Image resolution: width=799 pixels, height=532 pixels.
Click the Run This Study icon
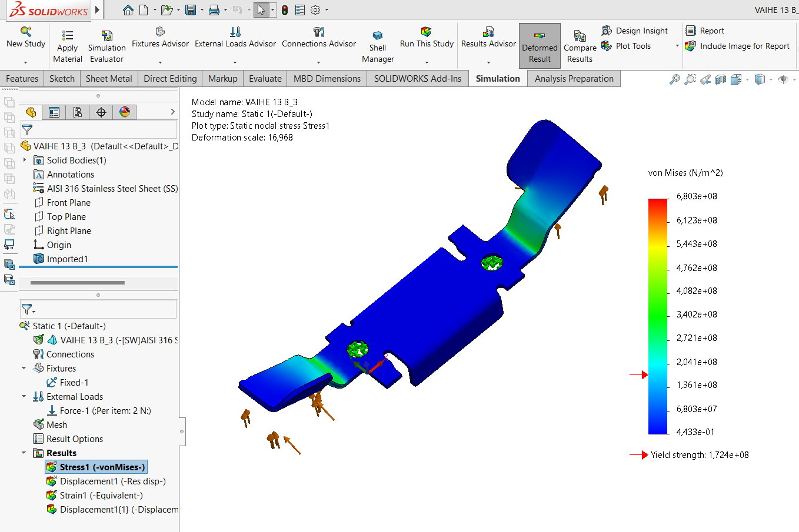(x=426, y=32)
